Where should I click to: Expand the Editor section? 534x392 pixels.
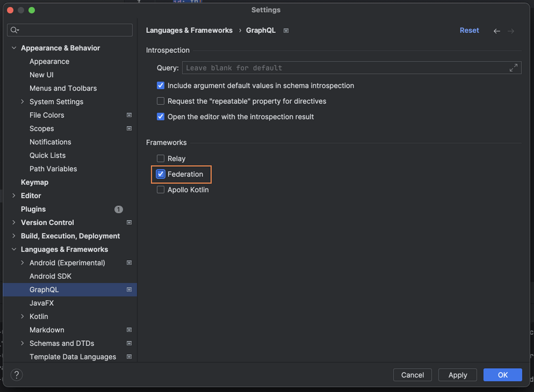click(13, 195)
